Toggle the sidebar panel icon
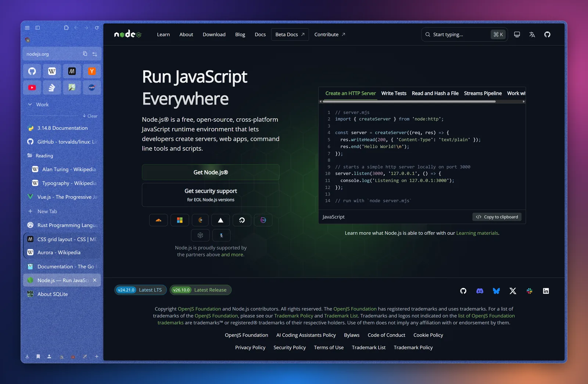Image resolution: width=588 pixels, height=384 pixels. point(37,28)
